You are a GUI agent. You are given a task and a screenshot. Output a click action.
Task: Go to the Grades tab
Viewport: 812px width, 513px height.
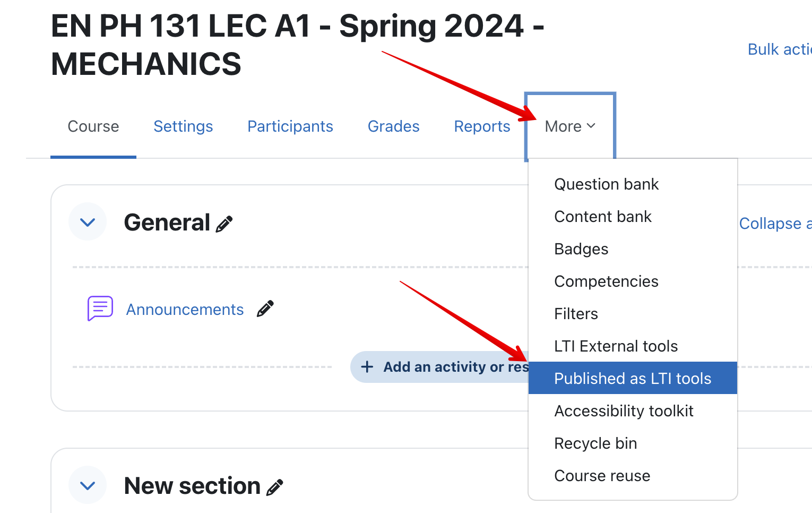pos(394,126)
